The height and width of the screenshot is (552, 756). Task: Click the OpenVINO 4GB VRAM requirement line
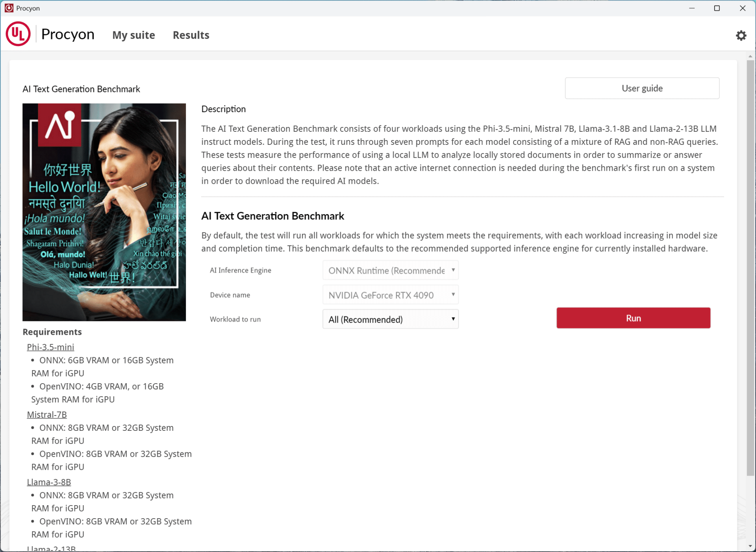[x=97, y=393]
